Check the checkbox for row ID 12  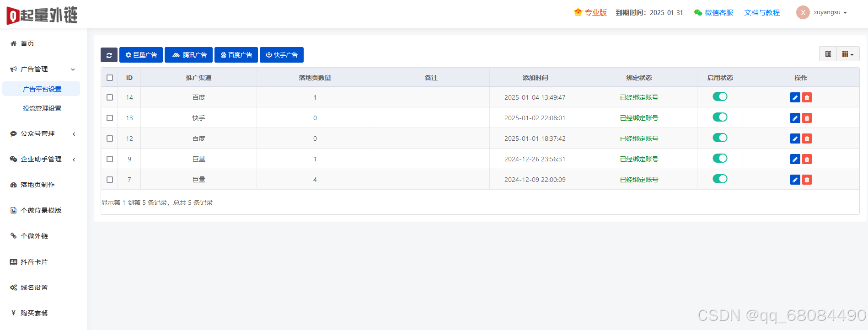(110, 138)
